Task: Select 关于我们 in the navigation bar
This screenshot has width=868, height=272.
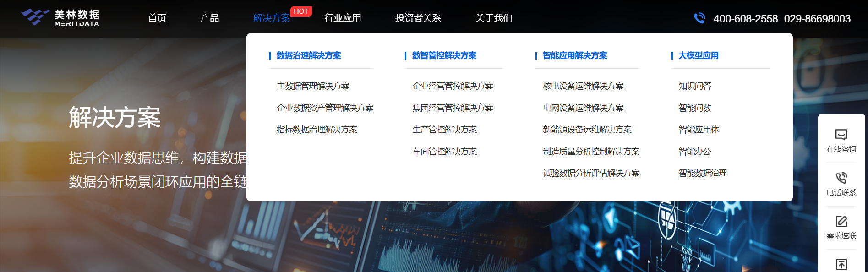Action: coord(493,18)
